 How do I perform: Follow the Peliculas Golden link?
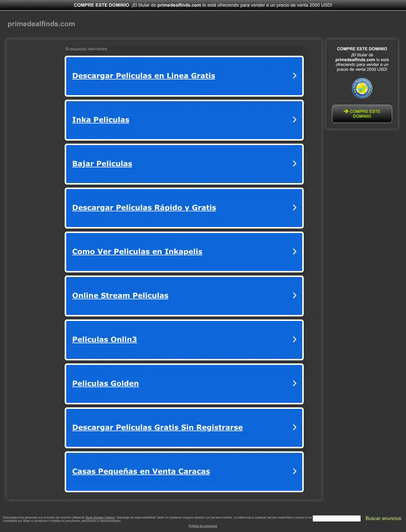tap(106, 384)
